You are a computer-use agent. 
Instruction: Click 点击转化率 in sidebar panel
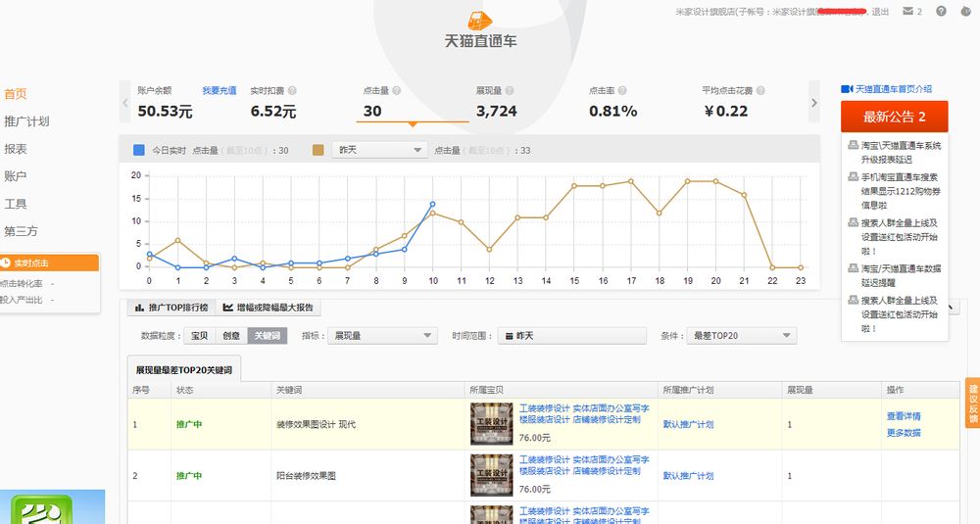click(22, 283)
